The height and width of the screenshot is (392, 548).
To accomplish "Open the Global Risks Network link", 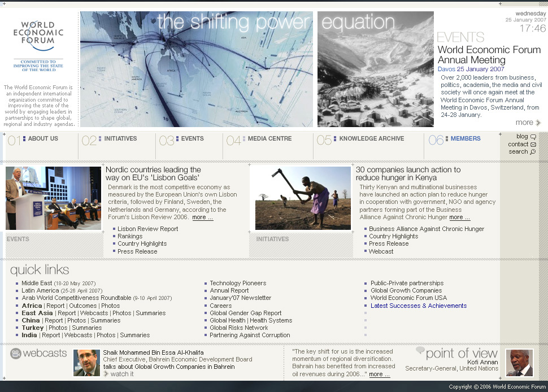I will point(239,328).
